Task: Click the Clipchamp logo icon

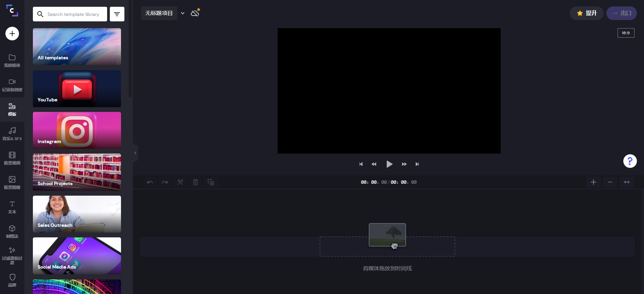Action: click(x=12, y=11)
